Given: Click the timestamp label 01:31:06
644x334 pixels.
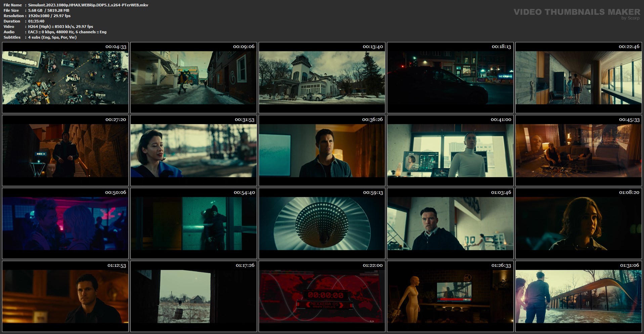Looking at the screenshot, I should coord(630,265).
